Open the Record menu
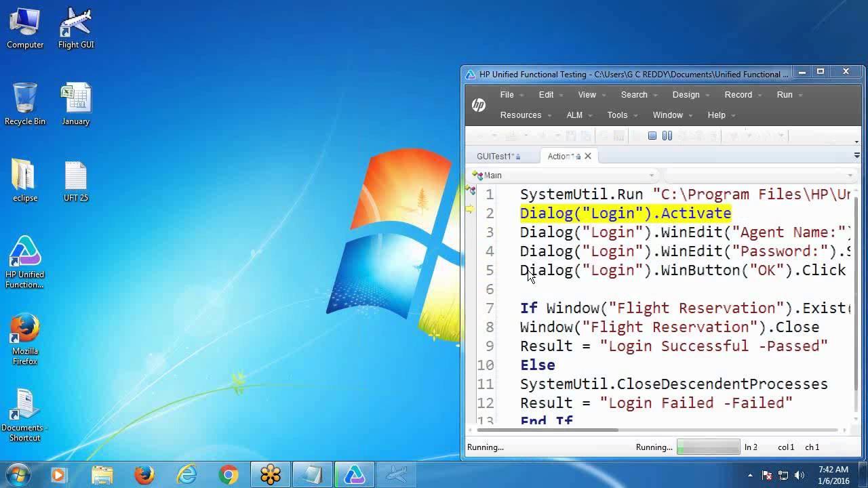The image size is (868, 488). click(743, 95)
